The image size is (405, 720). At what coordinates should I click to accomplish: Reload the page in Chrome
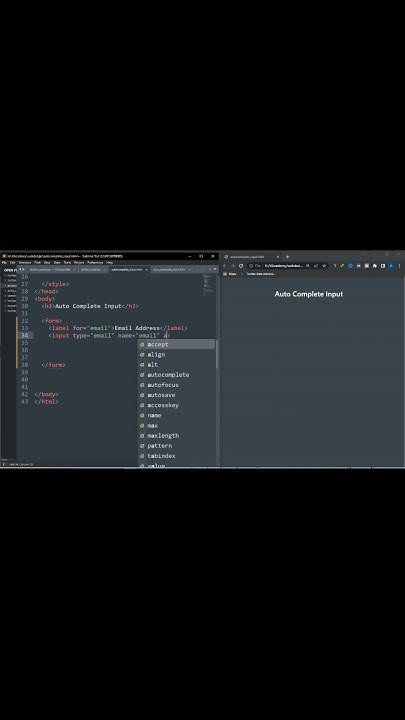pyautogui.click(x=241, y=265)
